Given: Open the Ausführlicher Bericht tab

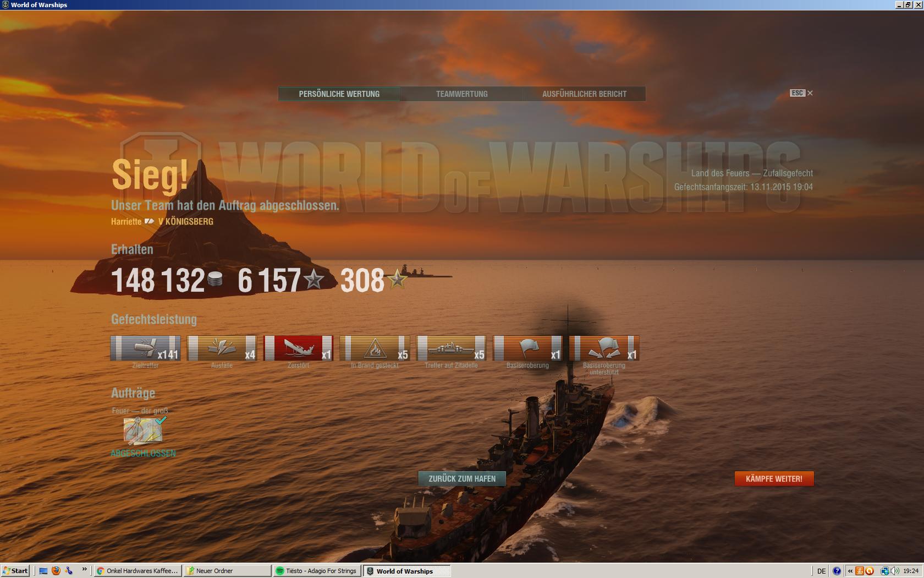Looking at the screenshot, I should pyautogui.click(x=584, y=94).
